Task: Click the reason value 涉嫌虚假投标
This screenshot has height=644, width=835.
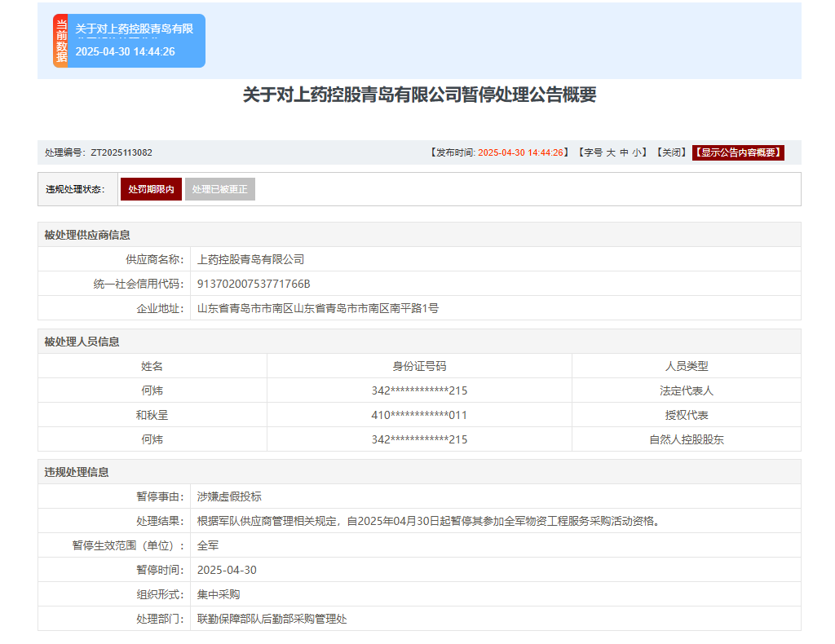Action: click(x=229, y=497)
